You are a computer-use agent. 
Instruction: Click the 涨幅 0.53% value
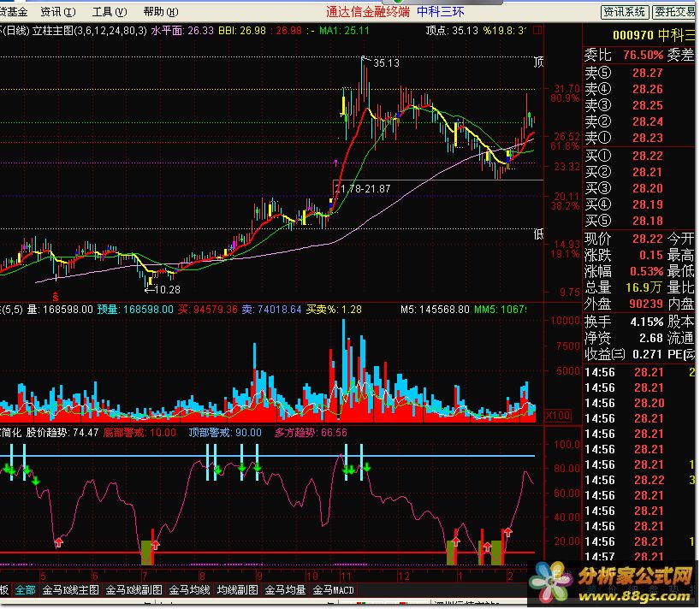(x=646, y=271)
